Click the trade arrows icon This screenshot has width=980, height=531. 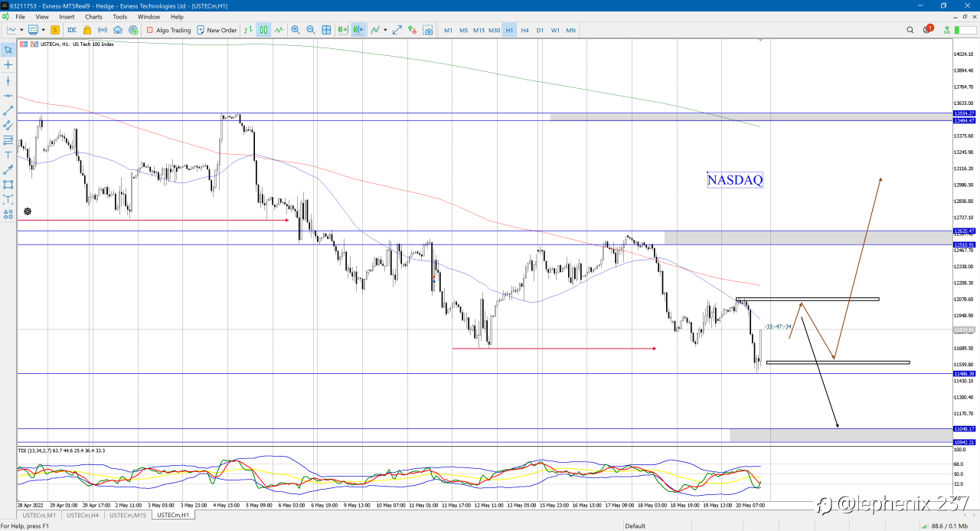(412, 30)
